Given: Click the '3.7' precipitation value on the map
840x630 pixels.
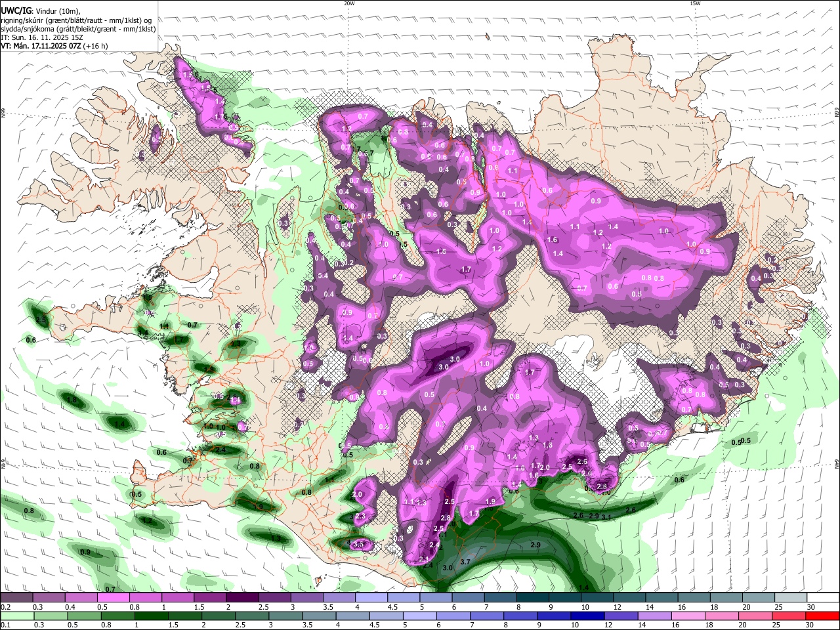Looking at the screenshot, I should point(466,562).
